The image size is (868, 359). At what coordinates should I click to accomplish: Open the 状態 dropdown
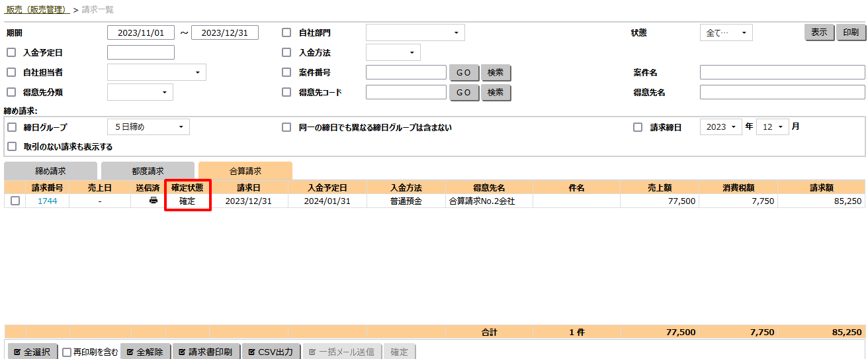[726, 32]
